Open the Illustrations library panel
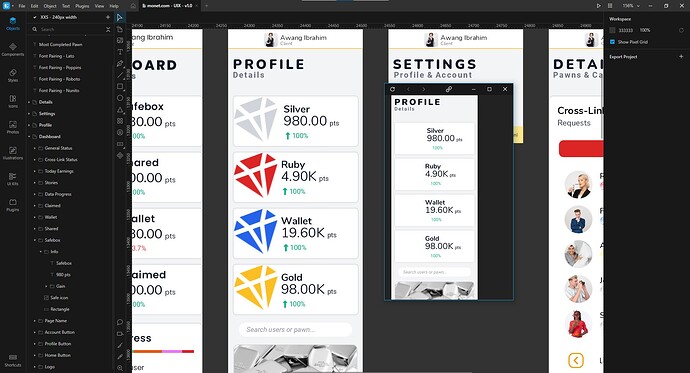The height and width of the screenshot is (373, 690). [13, 154]
